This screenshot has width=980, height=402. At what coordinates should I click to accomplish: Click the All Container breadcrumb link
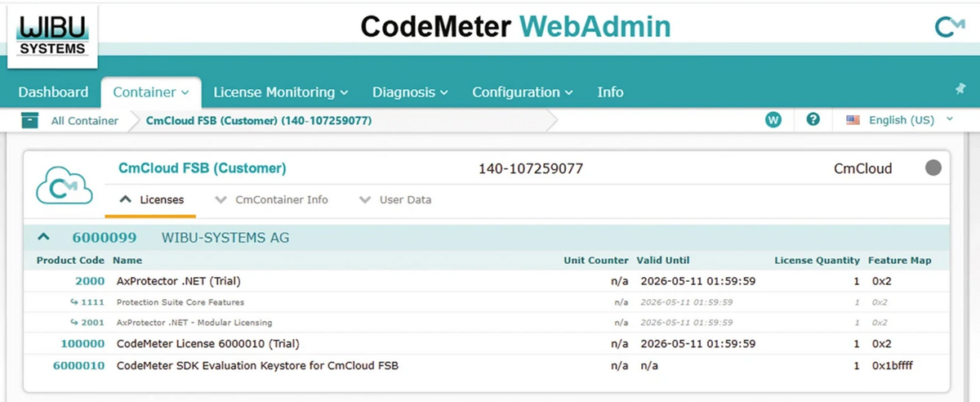(84, 121)
